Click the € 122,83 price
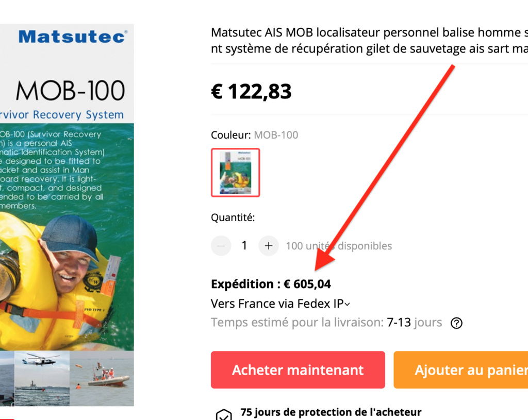Viewport: 528px width, 420px height. tap(251, 91)
